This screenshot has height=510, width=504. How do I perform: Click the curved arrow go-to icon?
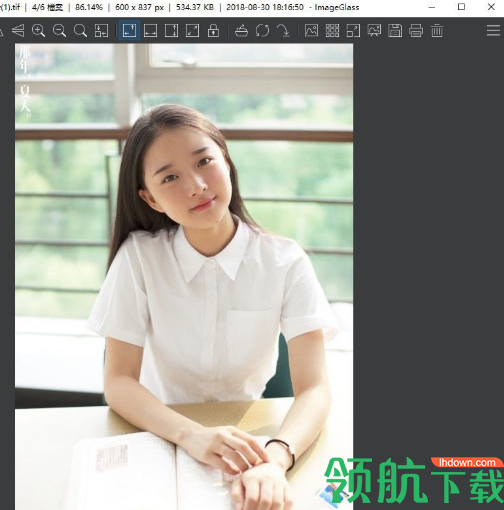tap(283, 31)
